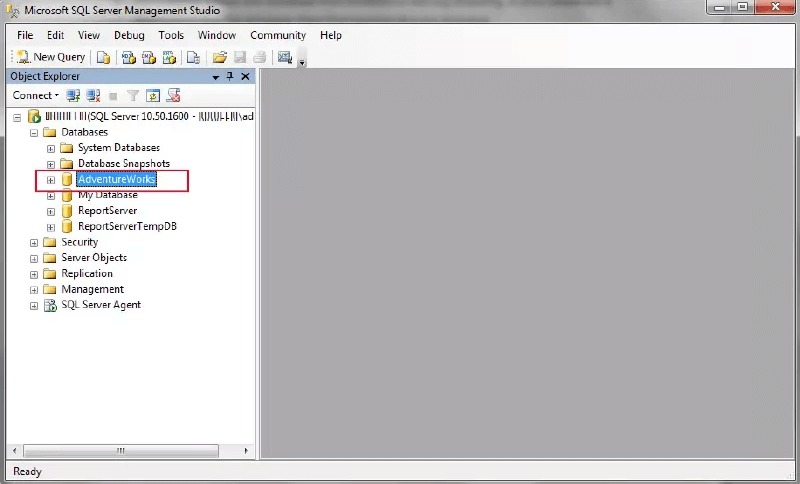Screen dimensions: 800x484
Task: Click the Open File folder icon
Action: pyautogui.click(x=220, y=58)
